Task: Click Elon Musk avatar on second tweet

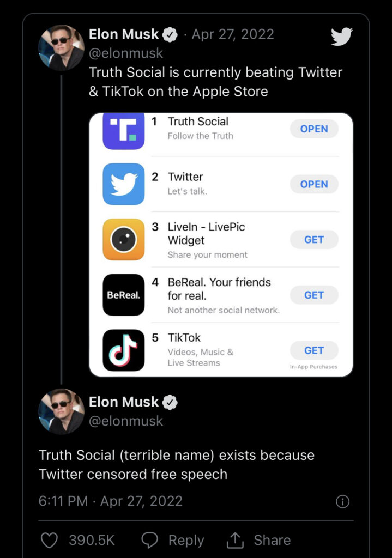Action: point(61,411)
